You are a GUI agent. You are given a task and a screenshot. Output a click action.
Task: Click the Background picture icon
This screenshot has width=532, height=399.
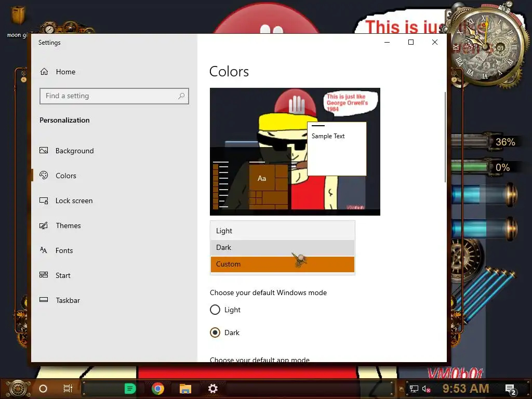pyautogui.click(x=44, y=150)
